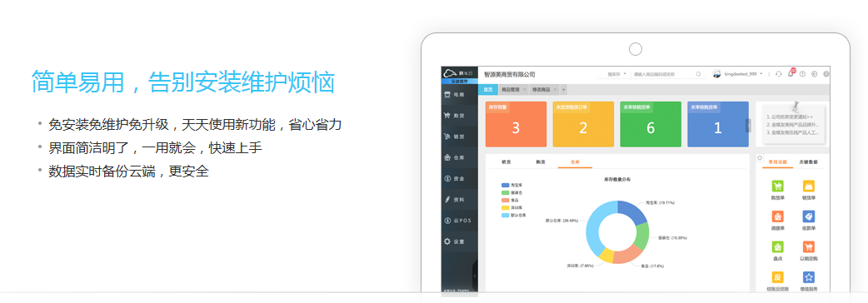Open the 库存预警 orange card

pos(516,124)
